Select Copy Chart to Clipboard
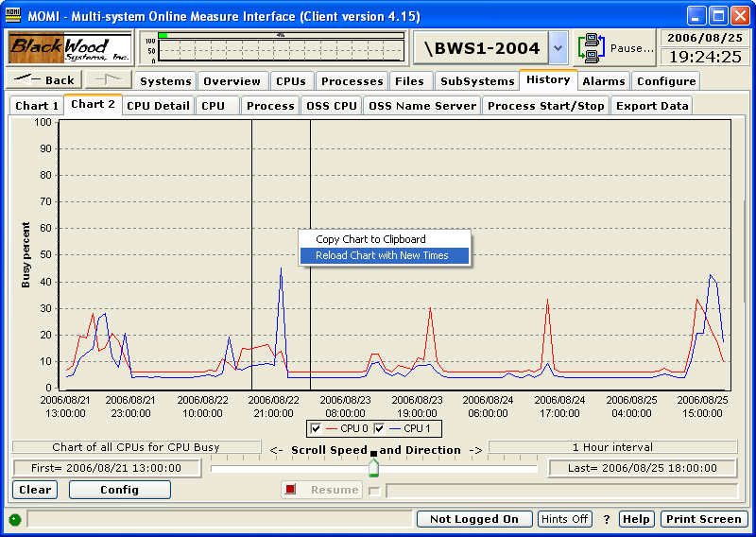The image size is (756, 537). [x=370, y=239]
